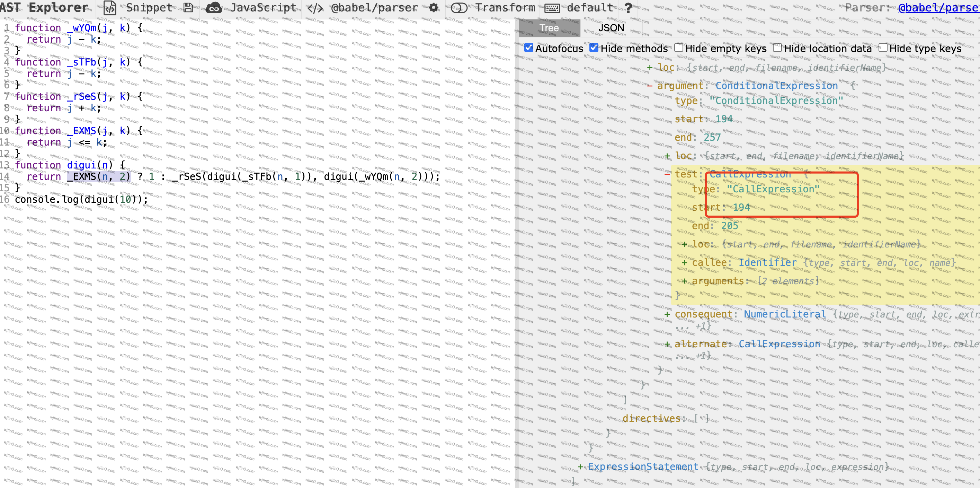Open the @babel/parser menu
Image resolution: width=980 pixels, height=488 pixels.
tap(374, 8)
